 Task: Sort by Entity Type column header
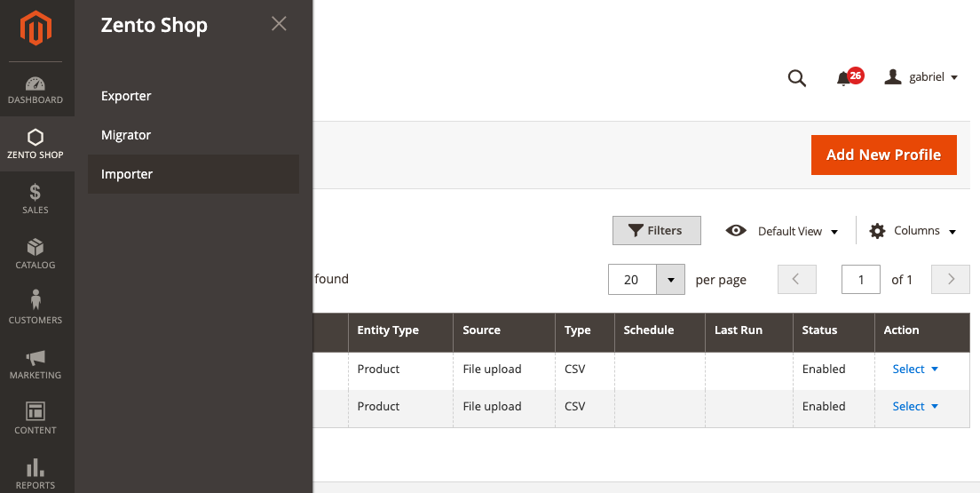click(x=400, y=332)
